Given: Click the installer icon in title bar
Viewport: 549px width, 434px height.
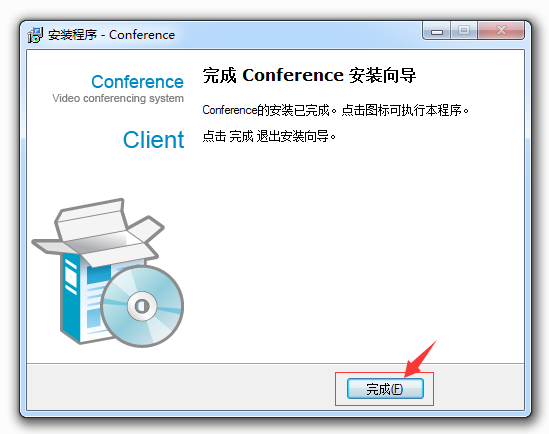Looking at the screenshot, I should tap(35, 35).
